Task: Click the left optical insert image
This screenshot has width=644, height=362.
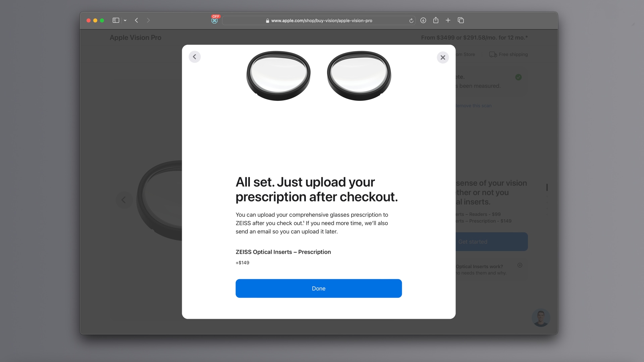Action: (278, 76)
